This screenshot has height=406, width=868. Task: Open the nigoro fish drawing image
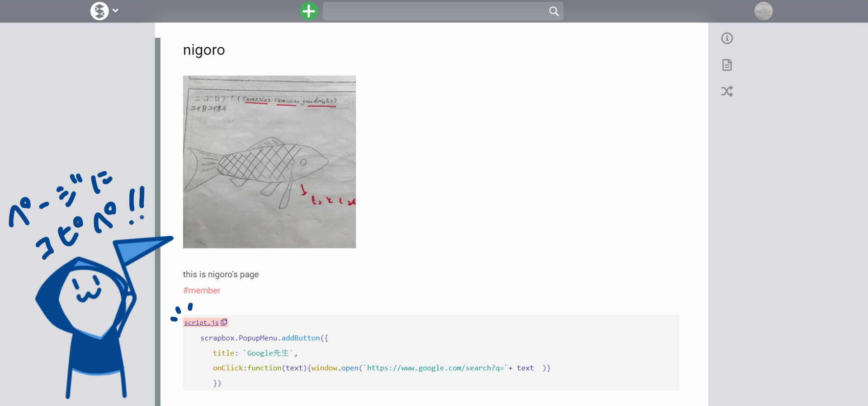coord(269,162)
